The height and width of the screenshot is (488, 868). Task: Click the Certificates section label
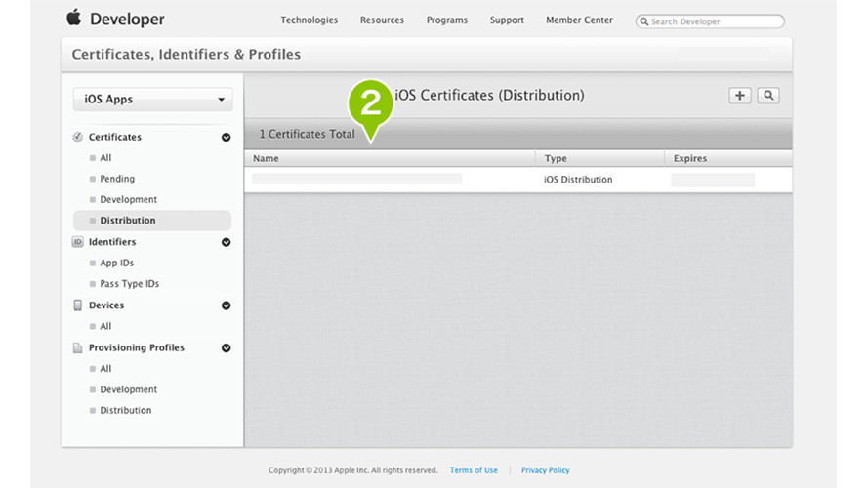114,137
